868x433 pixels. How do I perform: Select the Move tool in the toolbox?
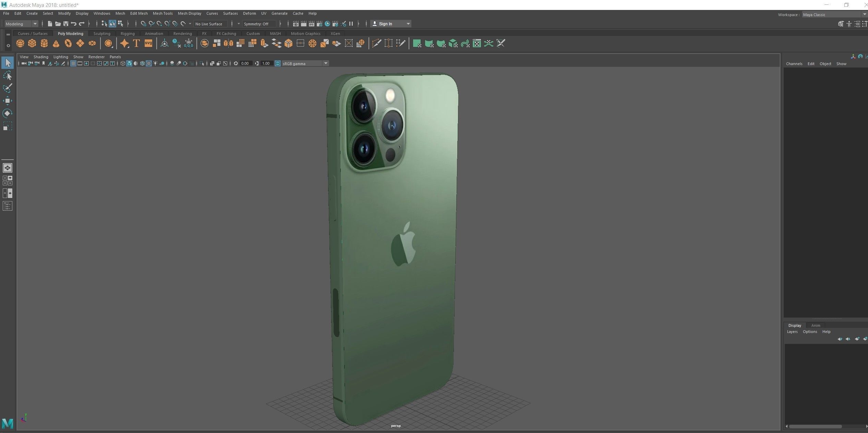click(x=8, y=101)
